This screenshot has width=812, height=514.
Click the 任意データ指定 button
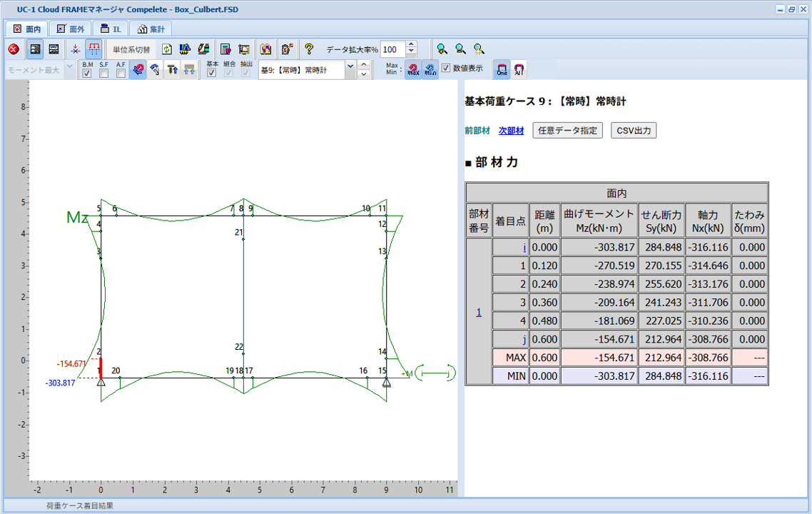pyautogui.click(x=568, y=131)
